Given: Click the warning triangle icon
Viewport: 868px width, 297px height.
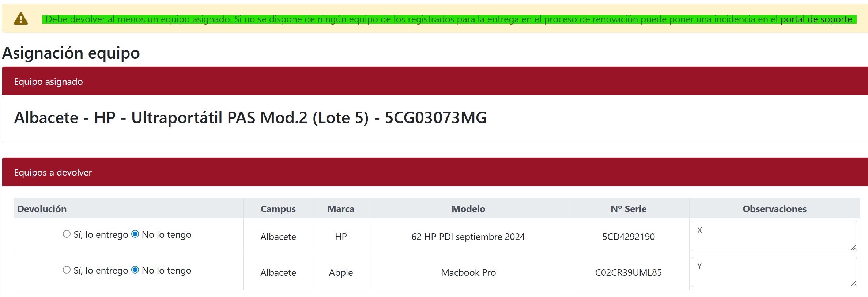Looking at the screenshot, I should pyautogui.click(x=21, y=19).
